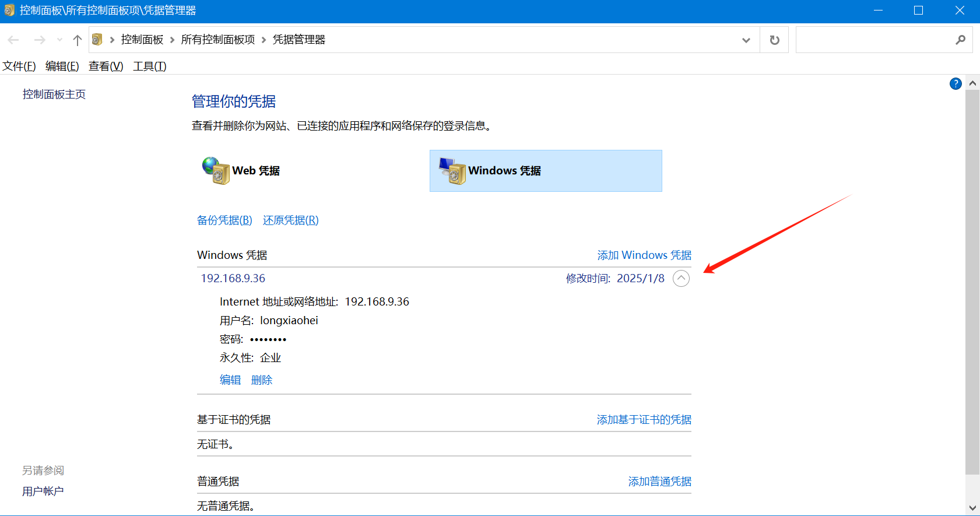
Task: Open the 查看(V) menu
Action: [106, 66]
